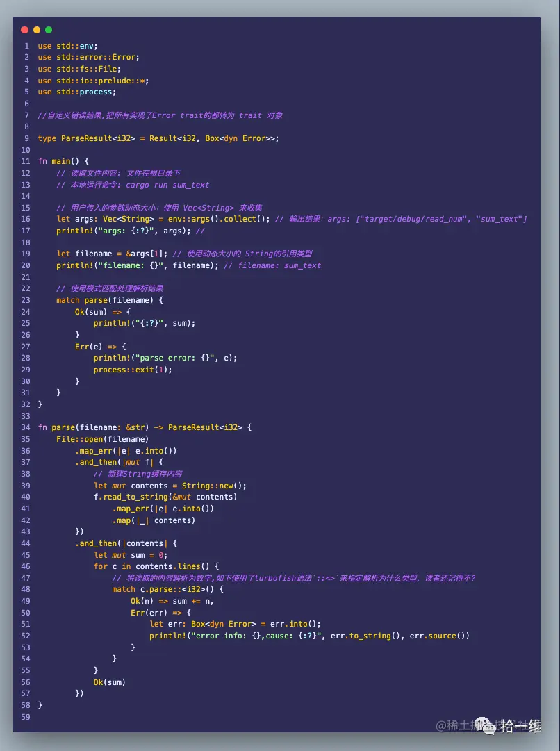Click line number 33 in the gutter
This screenshot has width=560, height=751.
26,416
